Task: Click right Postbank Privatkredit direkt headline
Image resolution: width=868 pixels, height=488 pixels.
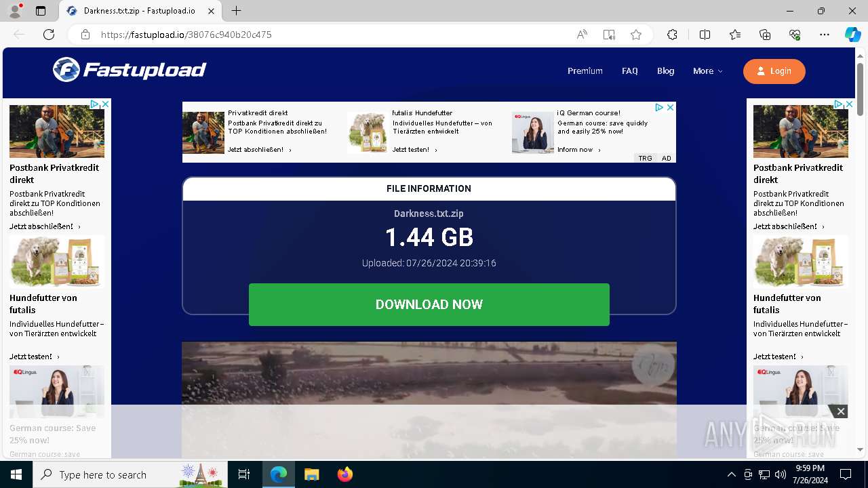Action: [798, 174]
